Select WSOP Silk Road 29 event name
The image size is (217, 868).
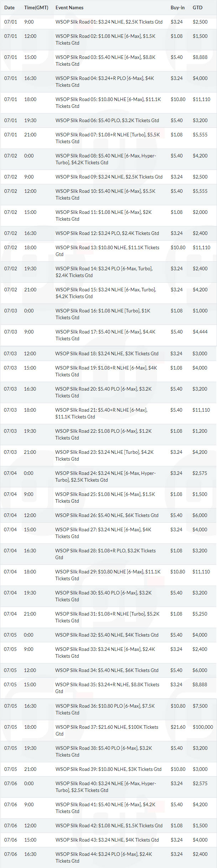tap(108, 575)
